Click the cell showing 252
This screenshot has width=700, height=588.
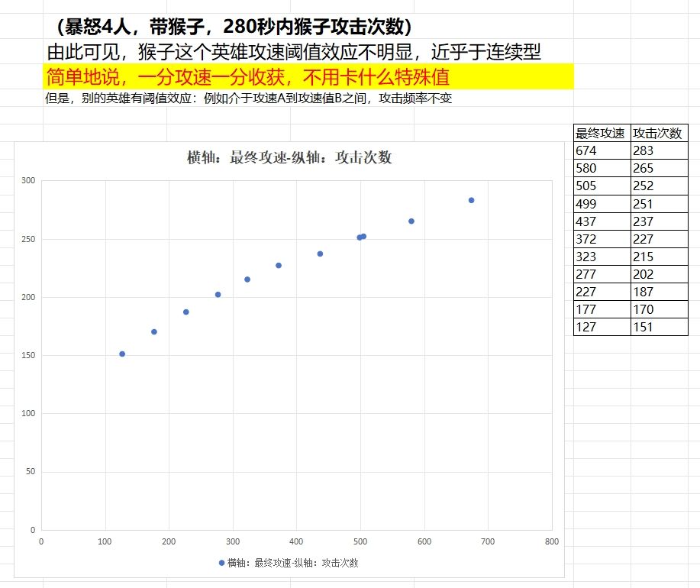pyautogui.click(x=660, y=186)
